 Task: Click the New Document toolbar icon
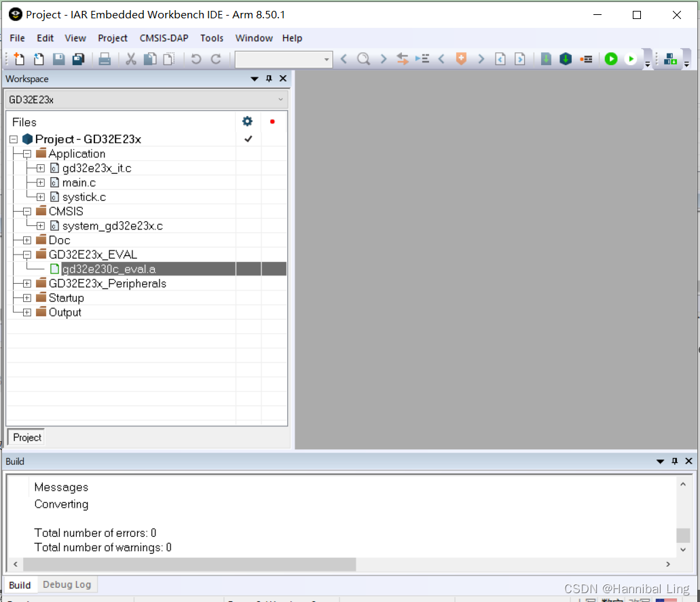click(19, 59)
